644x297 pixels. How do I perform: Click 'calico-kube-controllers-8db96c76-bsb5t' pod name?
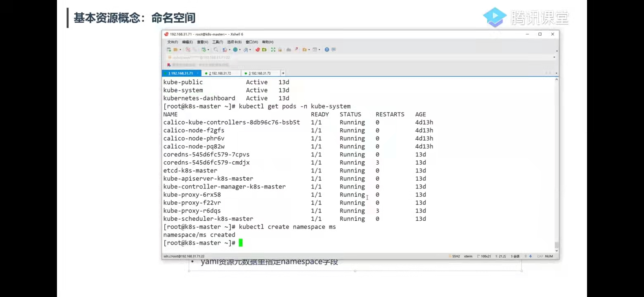pyautogui.click(x=232, y=123)
